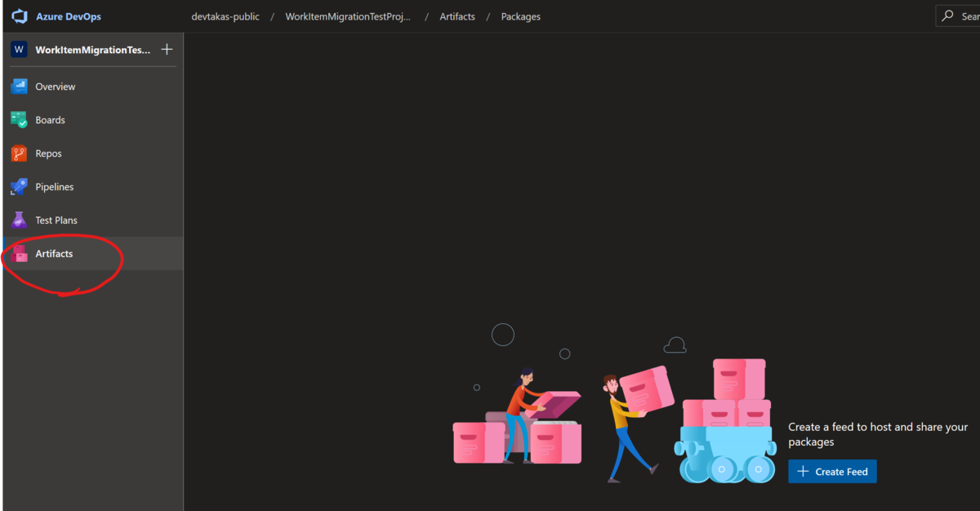
Task: Click the Overview icon in sidebar
Action: point(19,87)
